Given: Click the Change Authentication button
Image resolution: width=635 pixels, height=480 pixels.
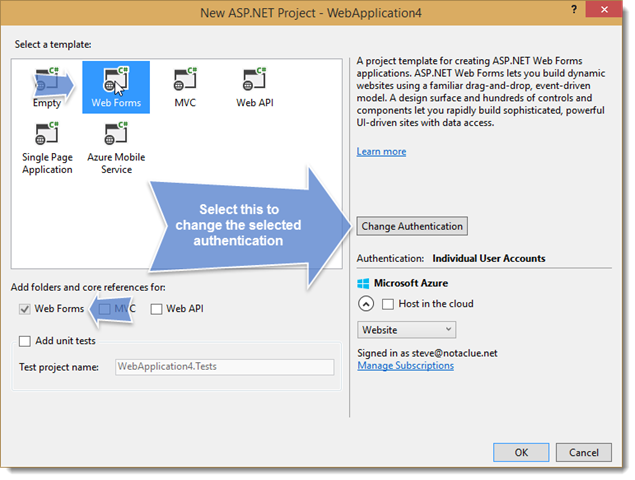Looking at the screenshot, I should point(412,226).
